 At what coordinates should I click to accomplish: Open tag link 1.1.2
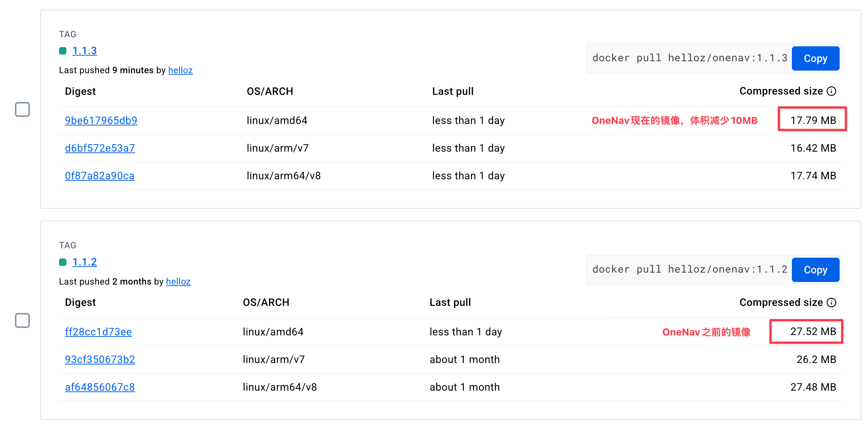(85, 262)
